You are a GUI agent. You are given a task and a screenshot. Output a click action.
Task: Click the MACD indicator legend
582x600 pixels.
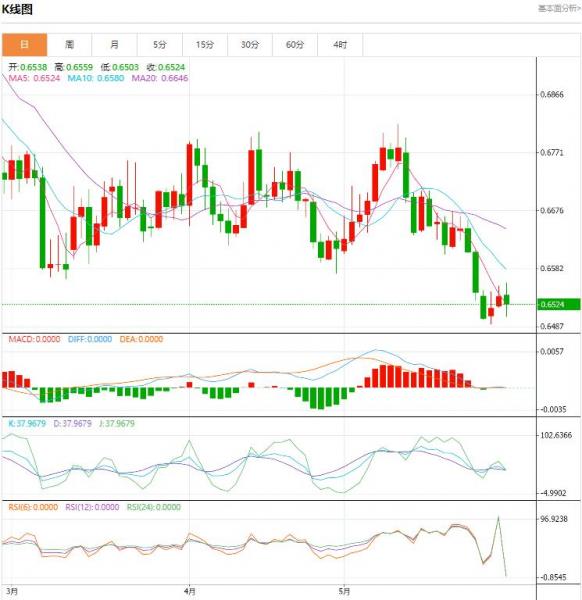coord(34,339)
